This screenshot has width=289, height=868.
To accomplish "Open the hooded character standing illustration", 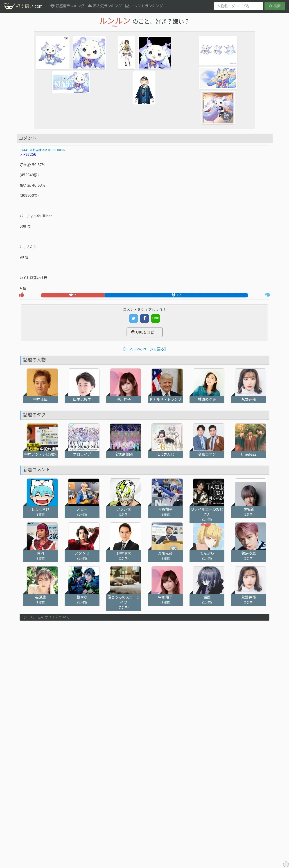I will pyautogui.click(x=144, y=88).
